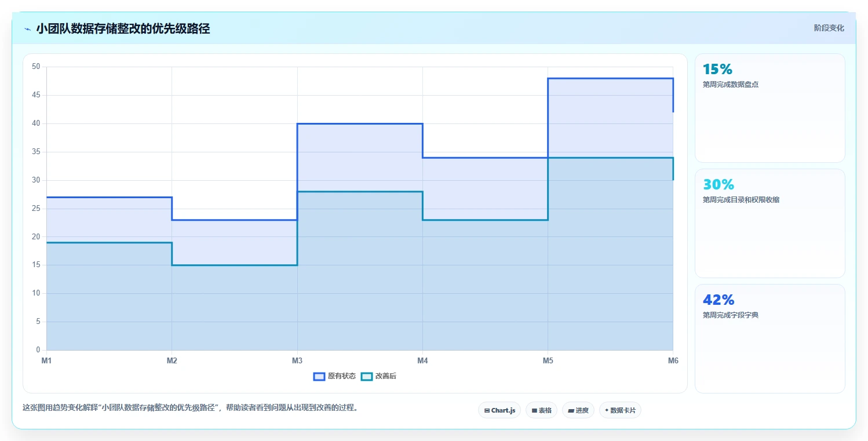Click the M5 x-axis label

tap(548, 360)
